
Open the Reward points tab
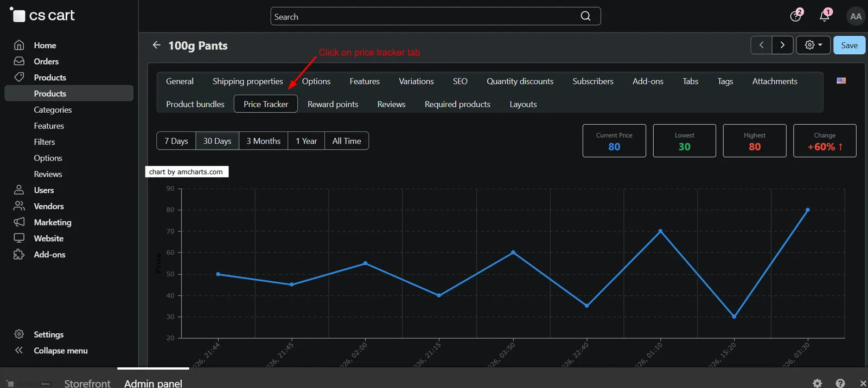click(x=333, y=104)
